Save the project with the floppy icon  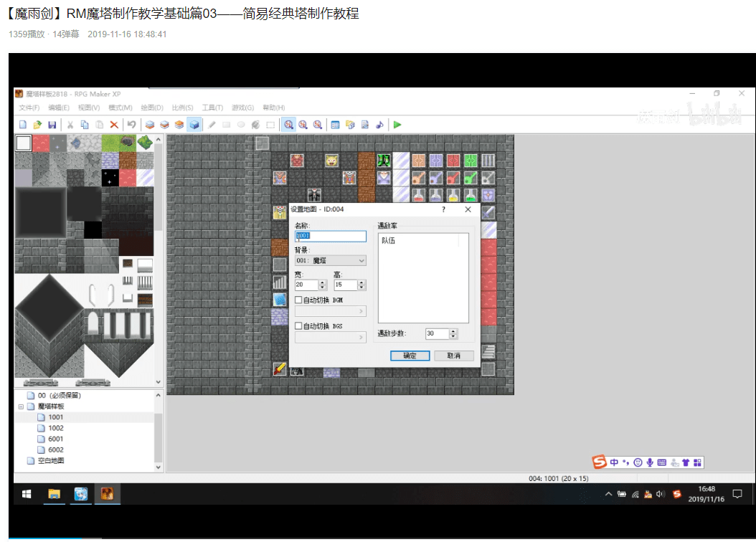coord(52,125)
